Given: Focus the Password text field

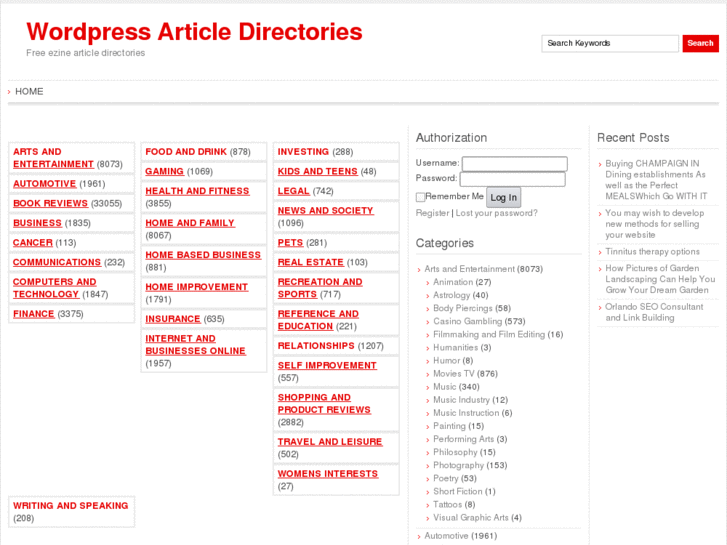Looking at the screenshot, I should pos(512,179).
